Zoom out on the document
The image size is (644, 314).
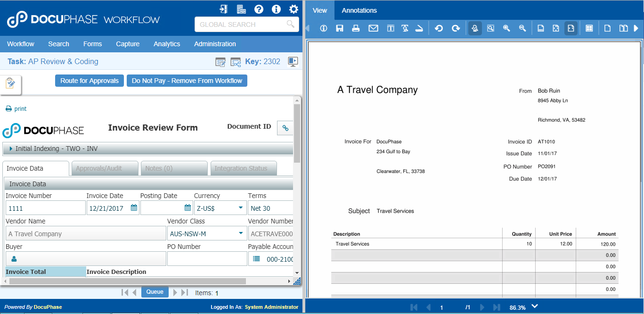(x=522, y=28)
